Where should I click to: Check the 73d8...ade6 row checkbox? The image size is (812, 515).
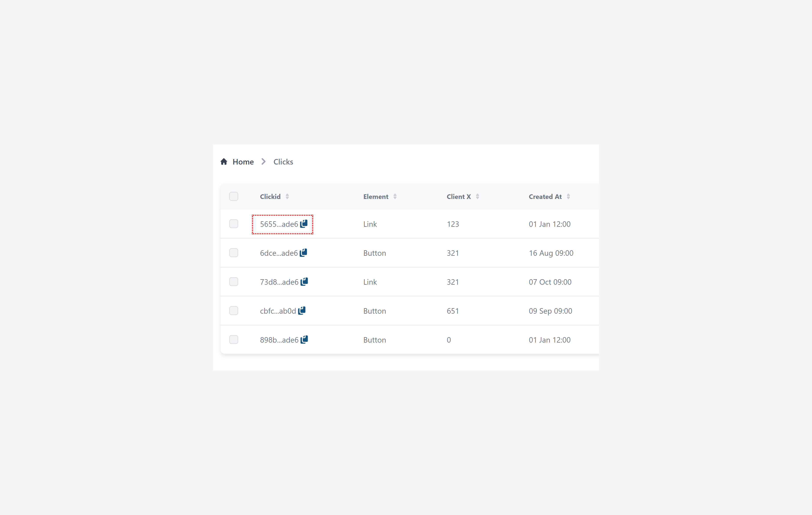(234, 282)
